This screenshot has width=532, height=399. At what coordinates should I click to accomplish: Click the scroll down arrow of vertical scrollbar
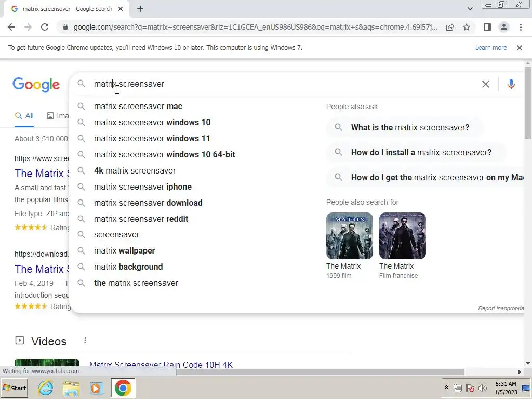528,363
